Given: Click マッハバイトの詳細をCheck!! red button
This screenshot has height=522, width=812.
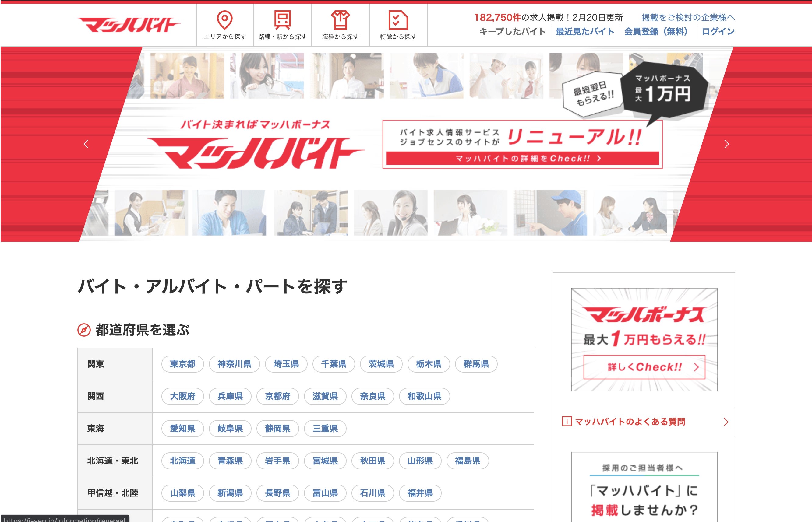Looking at the screenshot, I should tap(522, 158).
